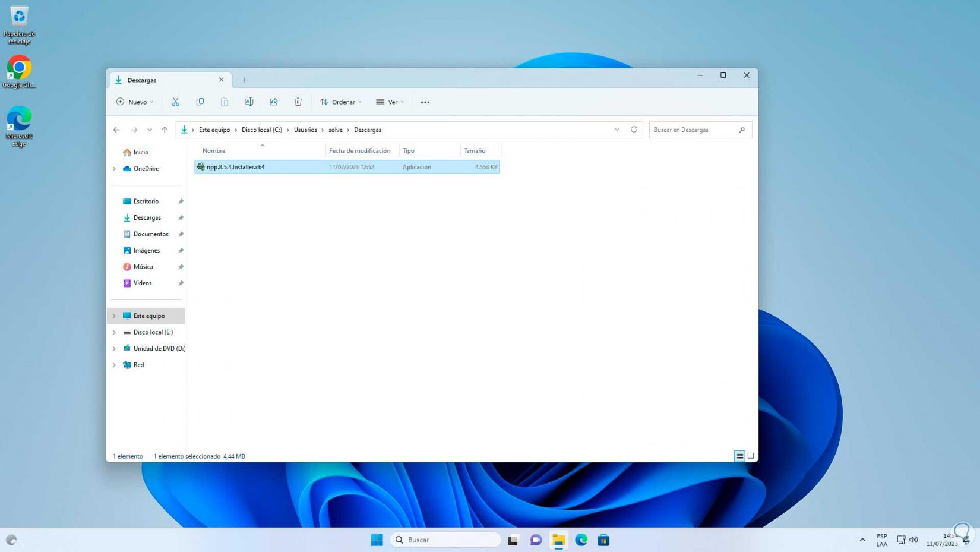Go to Inicio in the sidebar
The image size is (980, 552).
pos(141,153)
